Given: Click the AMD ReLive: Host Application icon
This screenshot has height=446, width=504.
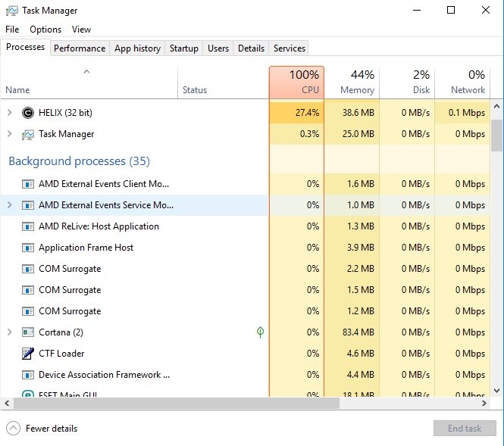Looking at the screenshot, I should pos(28,226).
